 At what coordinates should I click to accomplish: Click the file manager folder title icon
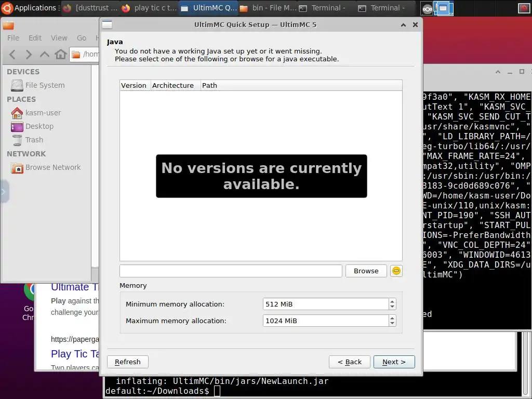coord(8,25)
